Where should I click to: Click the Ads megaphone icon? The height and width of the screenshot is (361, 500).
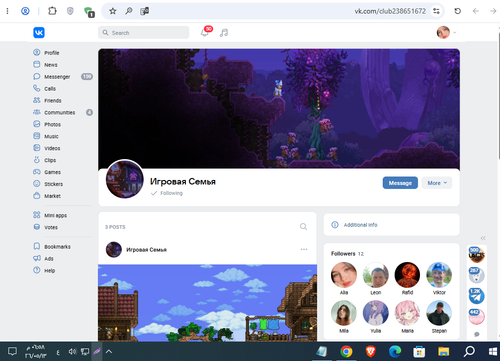click(37, 258)
